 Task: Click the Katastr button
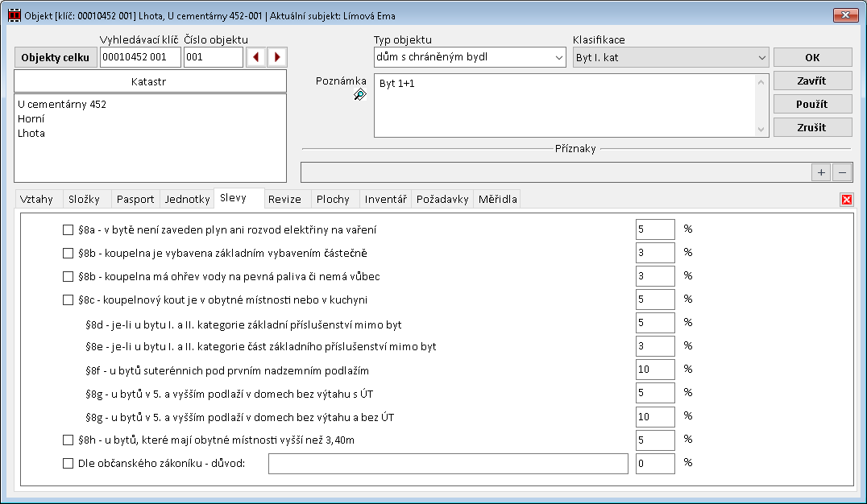coord(151,81)
